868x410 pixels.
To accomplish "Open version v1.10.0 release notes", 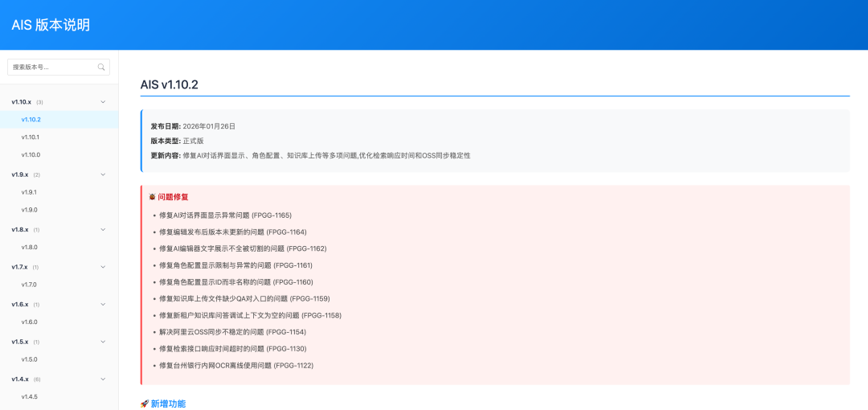I will click(x=31, y=155).
